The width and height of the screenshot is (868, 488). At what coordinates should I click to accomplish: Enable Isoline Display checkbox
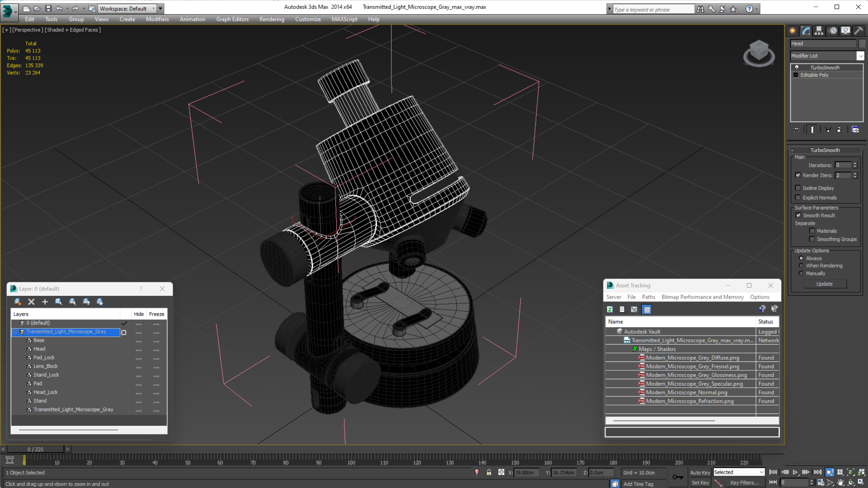pyautogui.click(x=798, y=188)
